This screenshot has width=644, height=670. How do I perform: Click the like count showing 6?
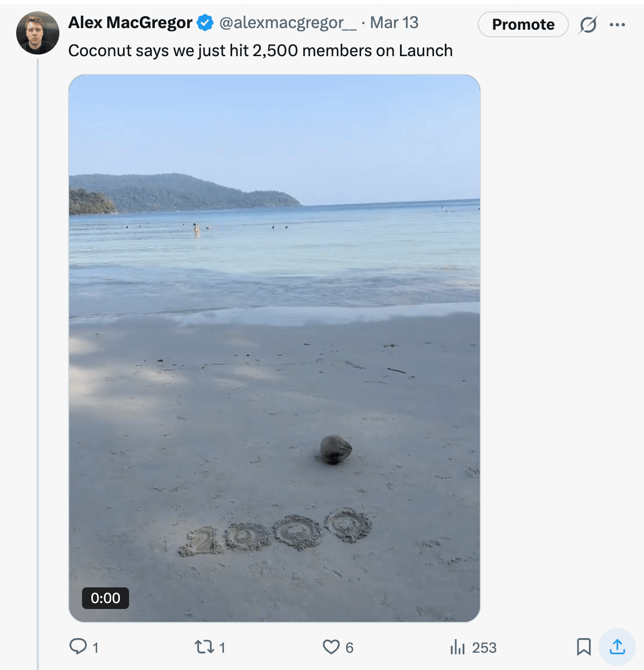coord(349,647)
